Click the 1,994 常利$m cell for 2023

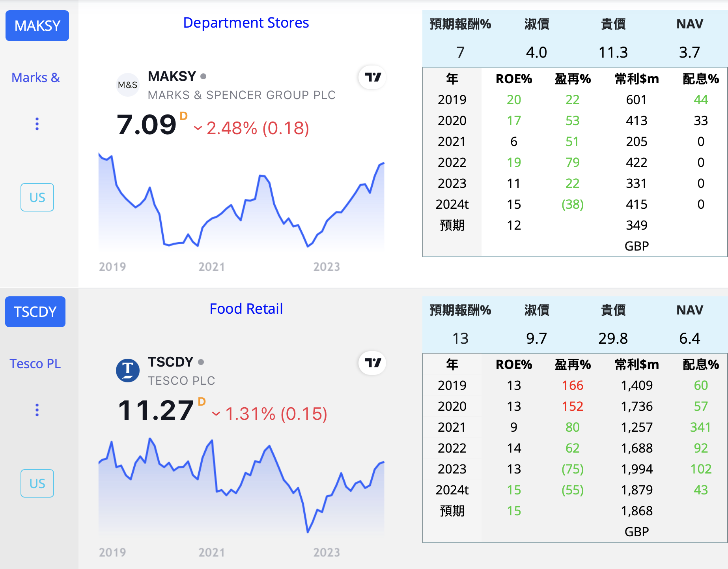click(637, 469)
